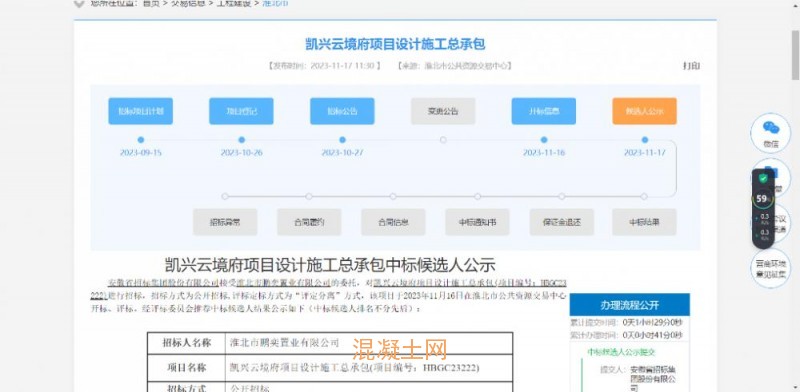
Task: Open the 中标通知书 step button
Action: (x=478, y=222)
